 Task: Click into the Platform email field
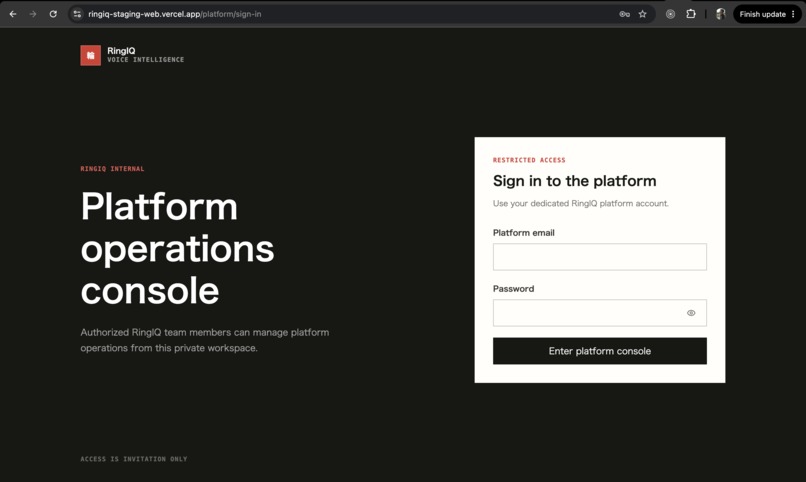[599, 257]
